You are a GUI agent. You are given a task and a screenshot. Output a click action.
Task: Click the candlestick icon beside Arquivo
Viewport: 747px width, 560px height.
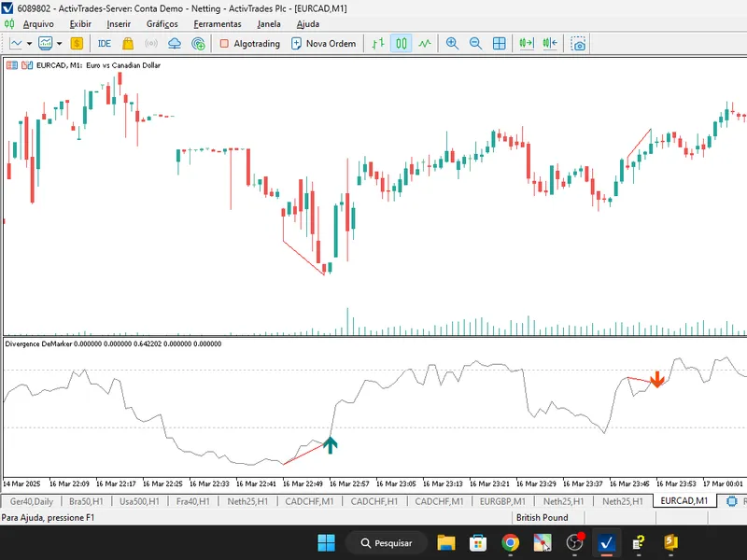[x=9, y=23]
